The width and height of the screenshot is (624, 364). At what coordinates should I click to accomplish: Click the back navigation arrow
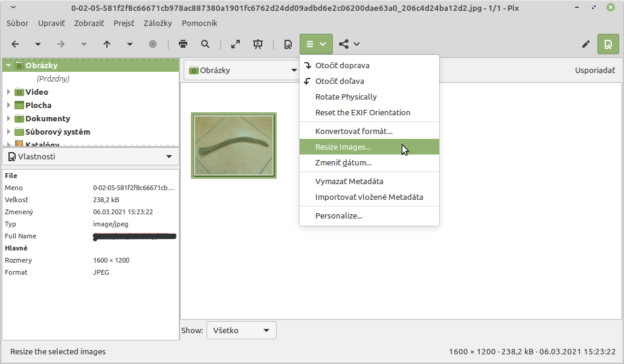coord(16,44)
